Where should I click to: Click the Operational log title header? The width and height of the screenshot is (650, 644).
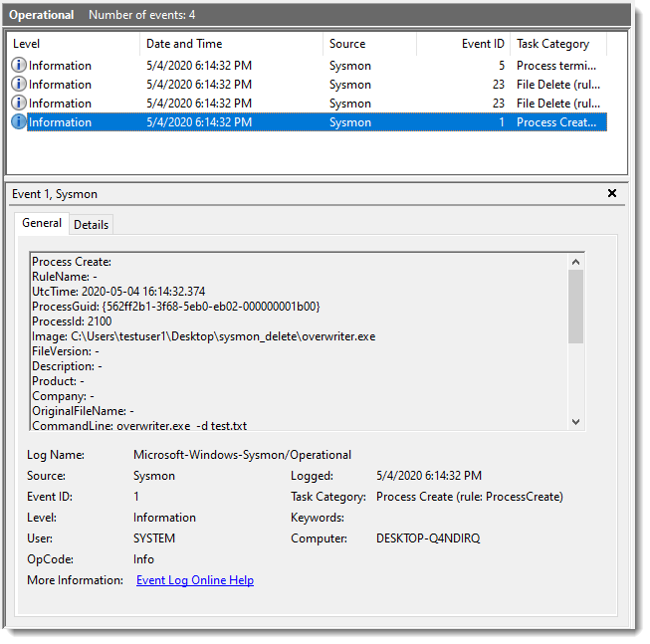(42, 15)
